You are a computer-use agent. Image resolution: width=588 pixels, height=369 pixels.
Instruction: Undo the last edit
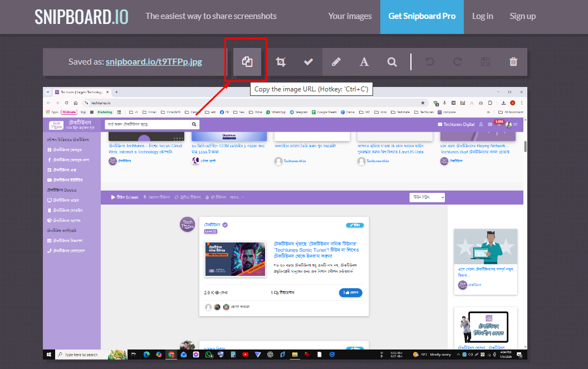[429, 62]
